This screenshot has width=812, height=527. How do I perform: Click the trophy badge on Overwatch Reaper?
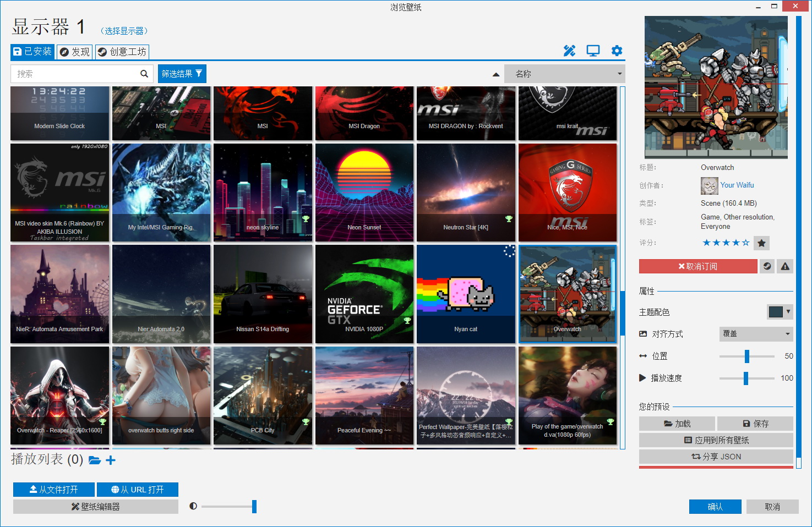pos(102,422)
